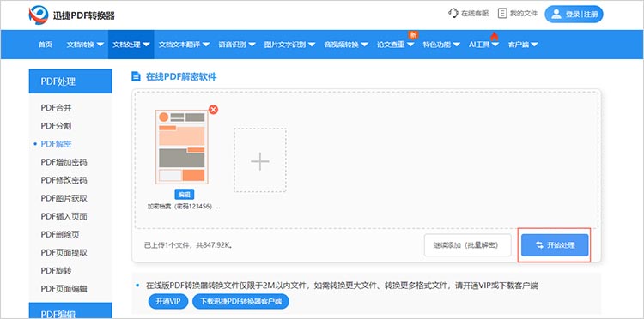Select PDF解密 in sidebar
The image size is (644, 319).
57,144
